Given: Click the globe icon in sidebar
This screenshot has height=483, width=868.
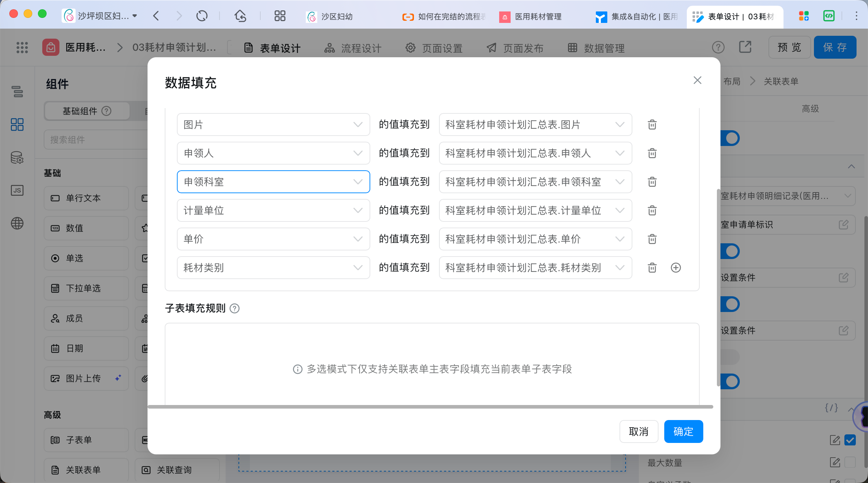Looking at the screenshot, I should (x=17, y=223).
